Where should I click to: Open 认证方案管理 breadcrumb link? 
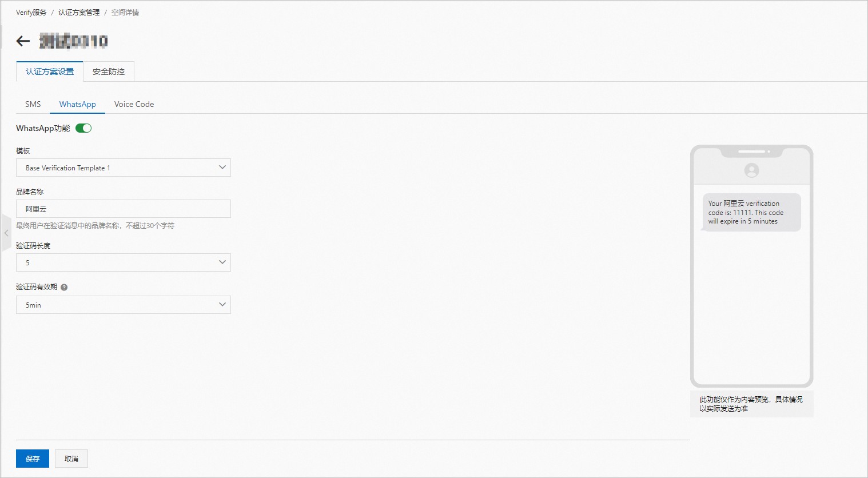79,13
